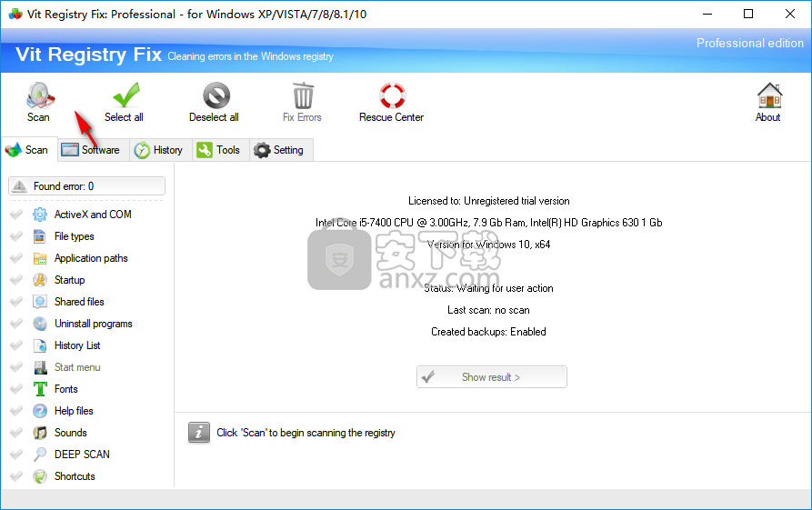Viewport: 812px width, 510px height.
Task: Switch to the Software tab
Action: click(94, 150)
